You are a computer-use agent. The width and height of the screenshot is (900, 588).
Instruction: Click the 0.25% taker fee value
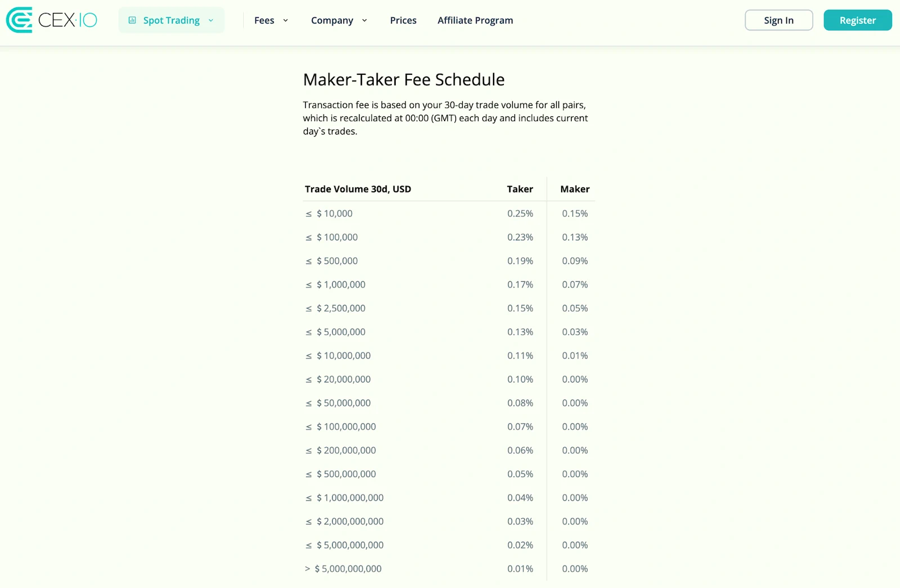point(520,213)
